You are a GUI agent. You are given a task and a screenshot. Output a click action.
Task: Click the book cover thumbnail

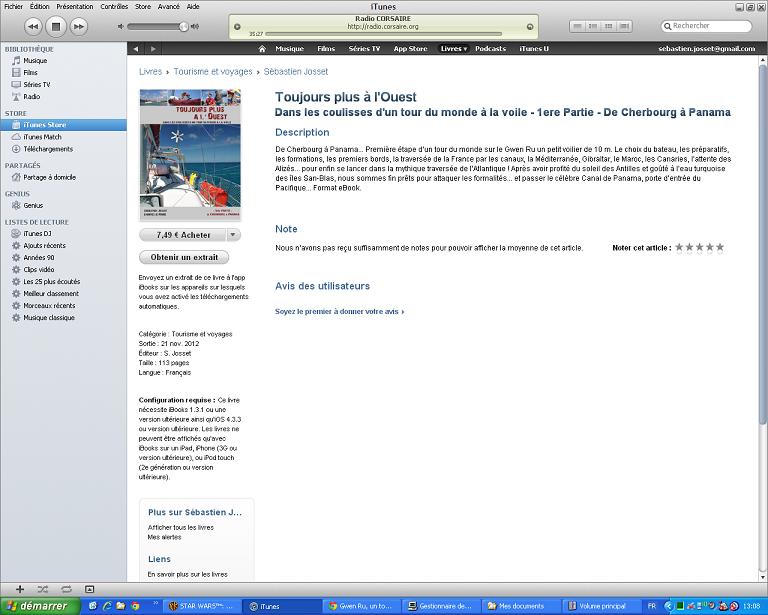click(x=190, y=155)
